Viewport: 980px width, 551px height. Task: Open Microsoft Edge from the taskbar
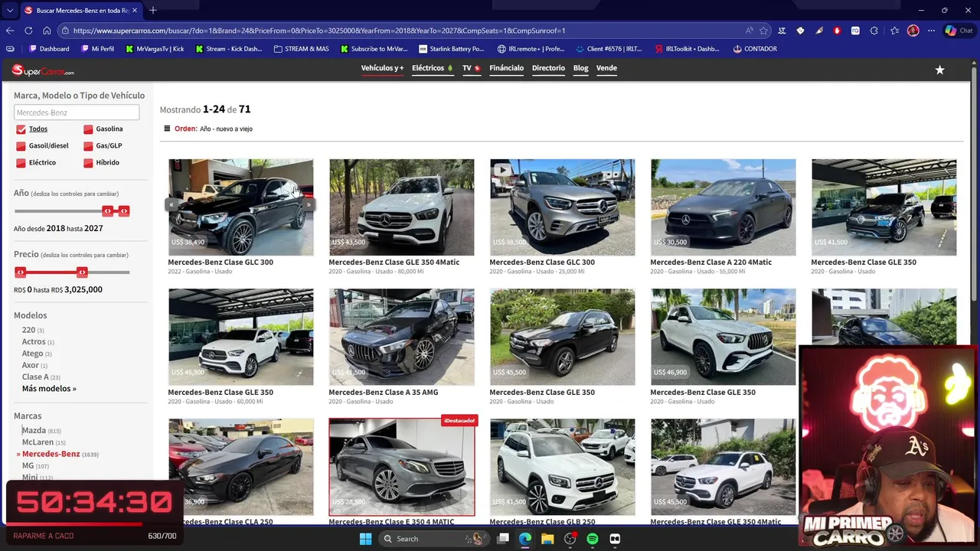coord(525,539)
